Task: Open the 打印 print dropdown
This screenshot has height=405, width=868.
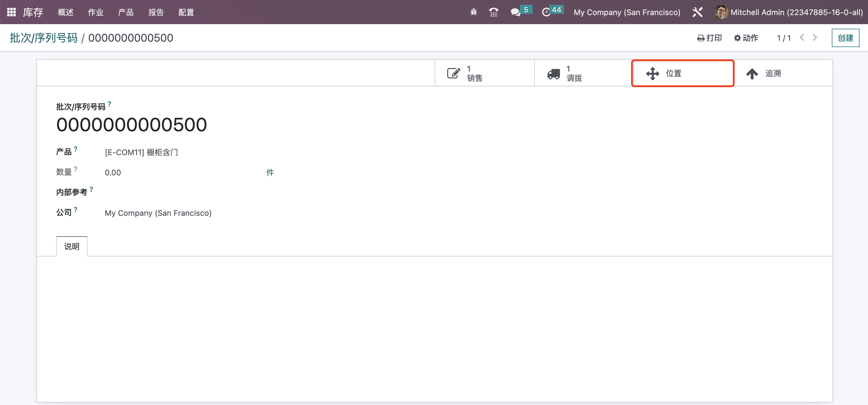Action: point(709,38)
